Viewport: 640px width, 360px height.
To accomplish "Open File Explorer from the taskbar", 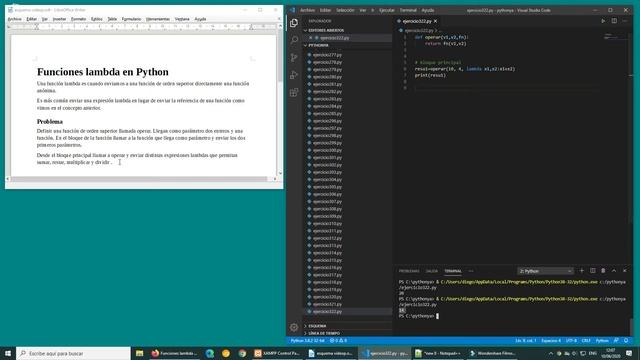I will (140, 353).
